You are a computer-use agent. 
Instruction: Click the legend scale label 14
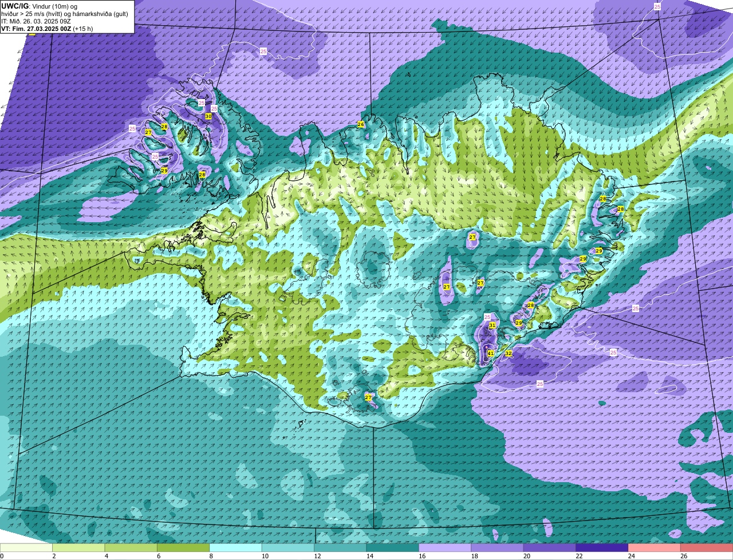pos(370,556)
